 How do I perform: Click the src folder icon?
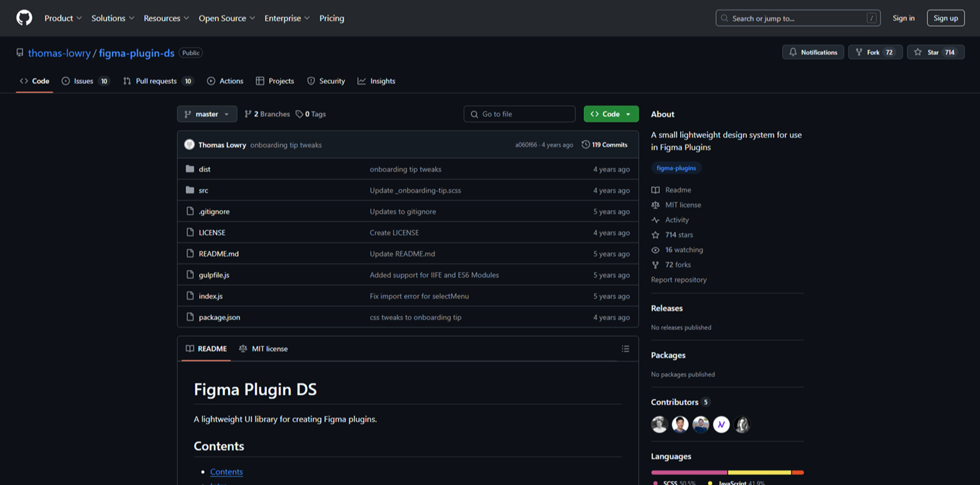coord(190,190)
